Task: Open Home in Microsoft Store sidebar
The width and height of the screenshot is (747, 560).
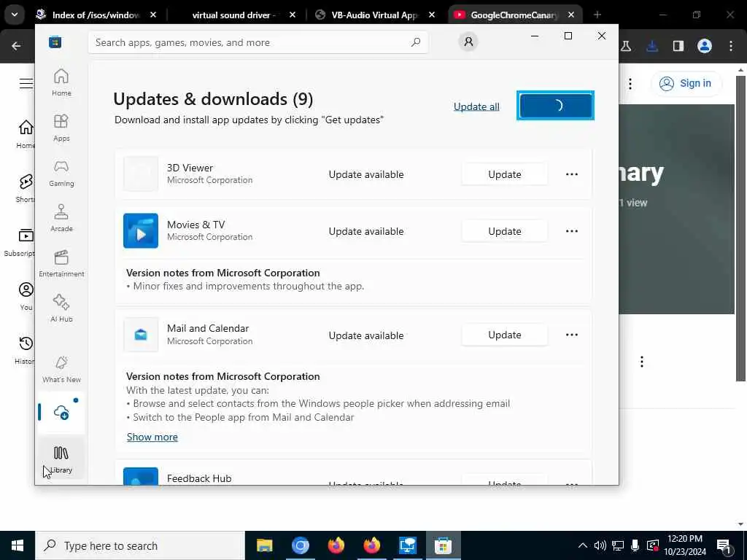Action: (x=61, y=82)
